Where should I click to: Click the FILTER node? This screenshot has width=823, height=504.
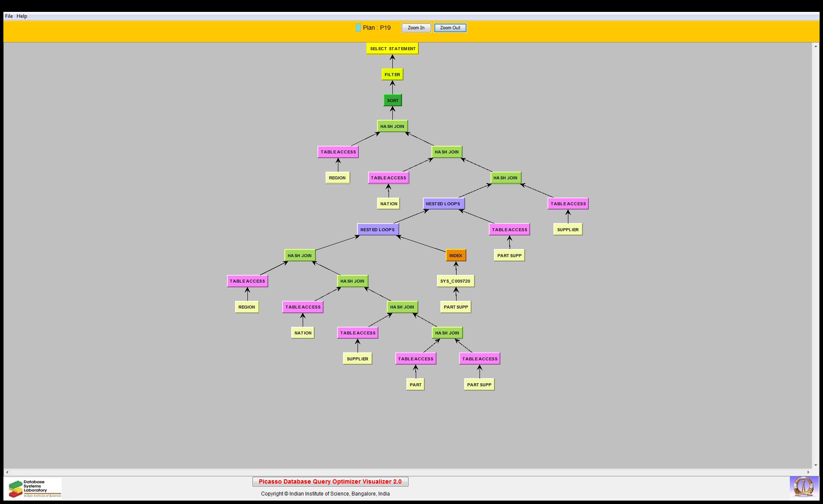tap(392, 74)
